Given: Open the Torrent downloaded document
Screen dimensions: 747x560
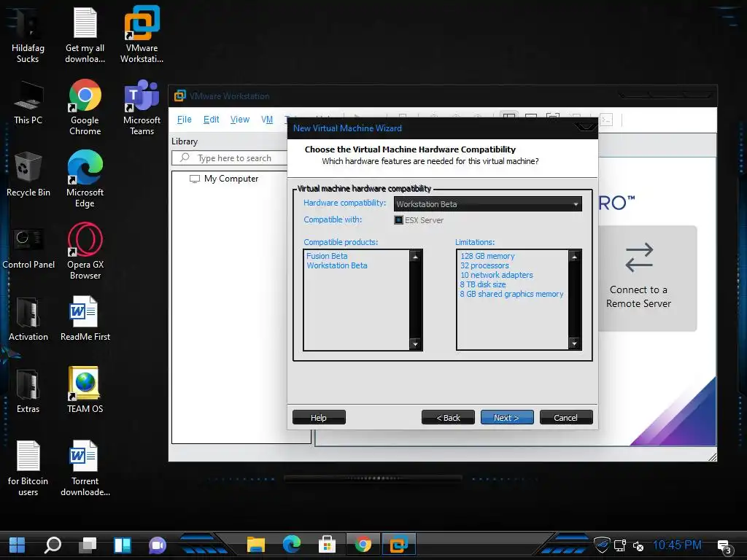Looking at the screenshot, I should coord(85,469).
